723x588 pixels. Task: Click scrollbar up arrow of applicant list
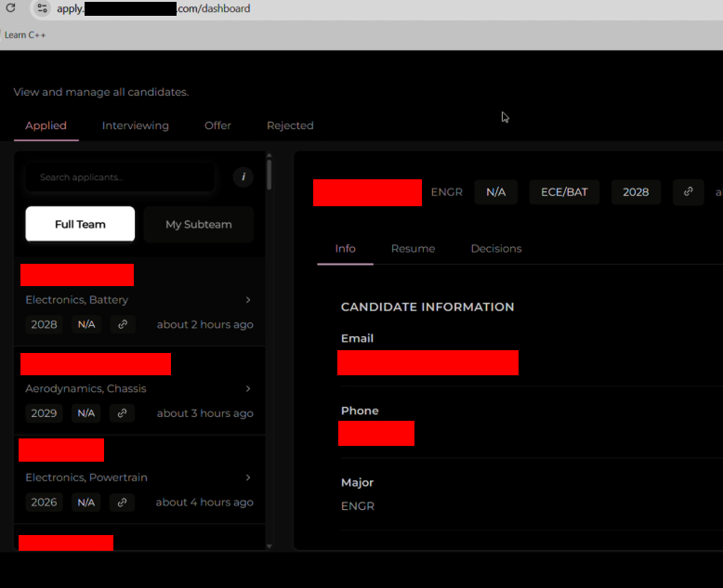pos(269,155)
